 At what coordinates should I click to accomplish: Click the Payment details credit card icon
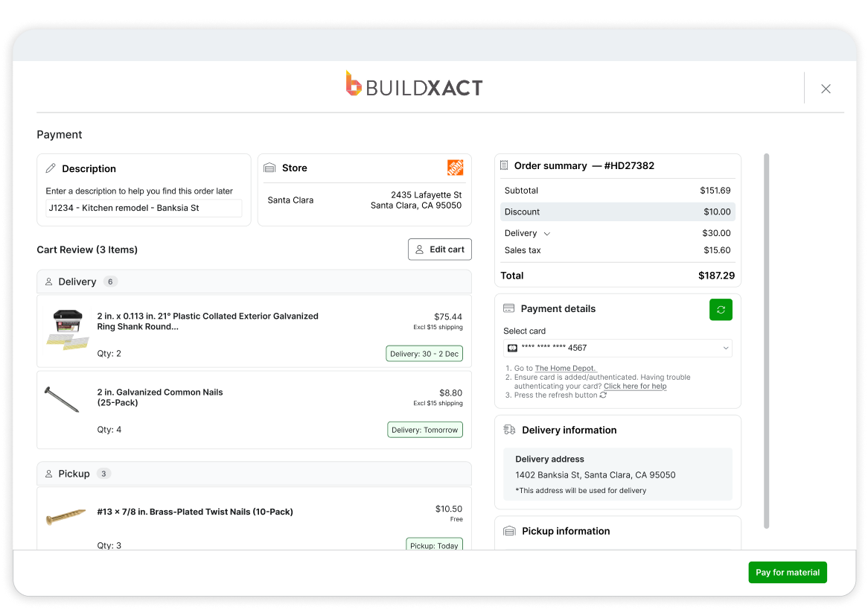[x=509, y=308]
